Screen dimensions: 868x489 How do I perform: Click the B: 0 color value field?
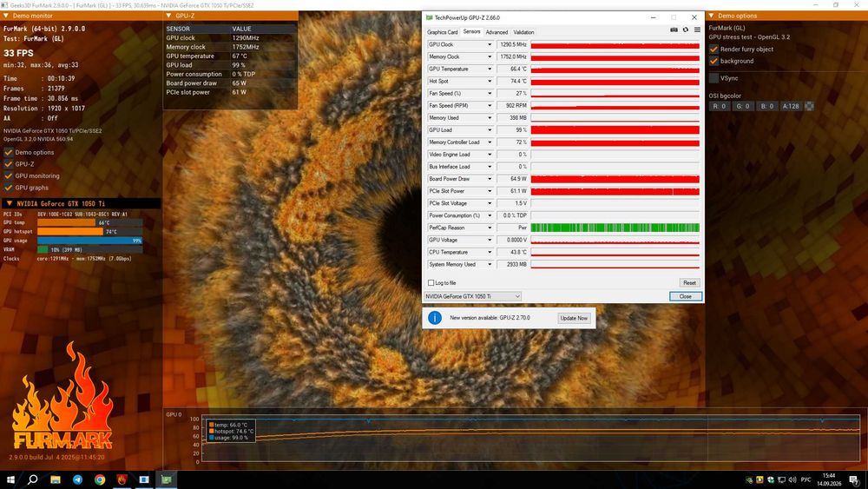pyautogui.click(x=766, y=106)
